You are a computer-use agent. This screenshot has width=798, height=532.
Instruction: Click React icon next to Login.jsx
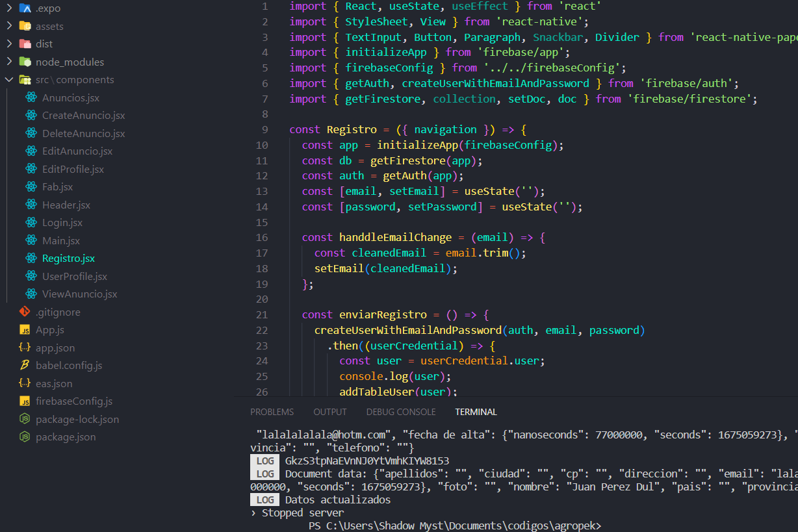pos(31,223)
